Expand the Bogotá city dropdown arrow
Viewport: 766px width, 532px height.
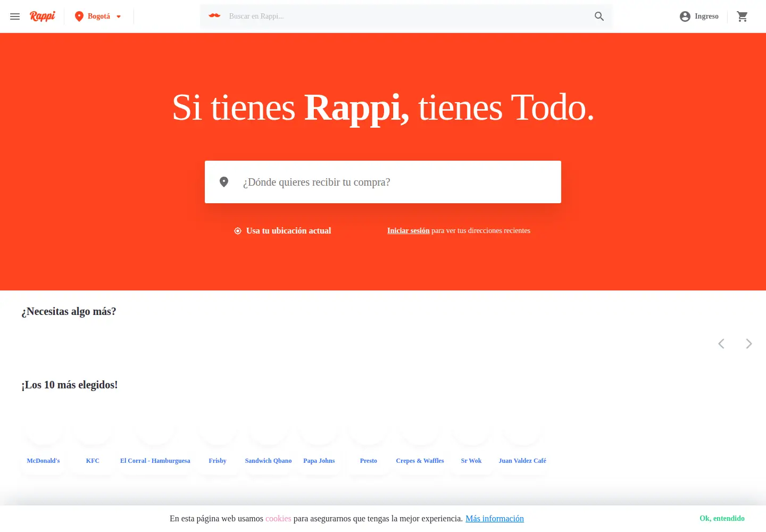click(x=119, y=16)
